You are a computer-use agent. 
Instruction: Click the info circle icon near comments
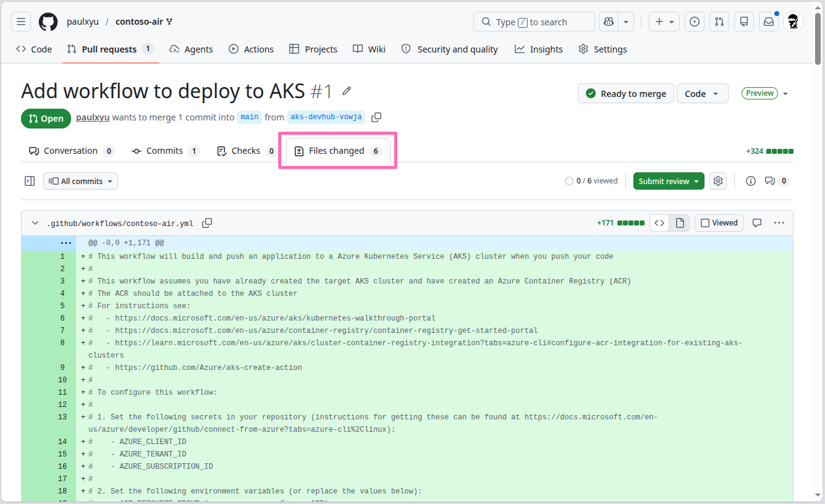pos(751,181)
